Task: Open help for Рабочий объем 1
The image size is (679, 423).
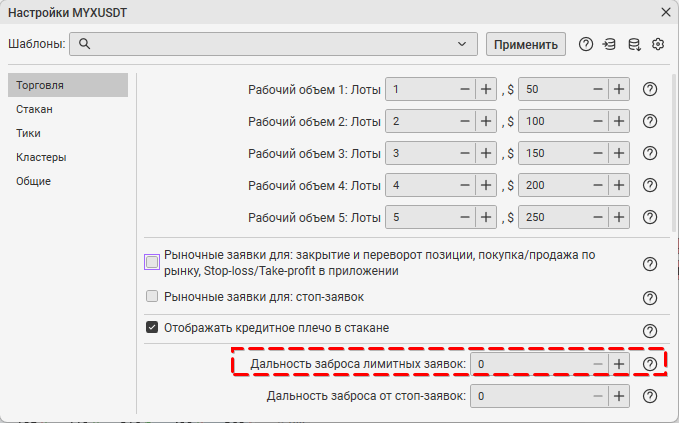Action: [650, 89]
